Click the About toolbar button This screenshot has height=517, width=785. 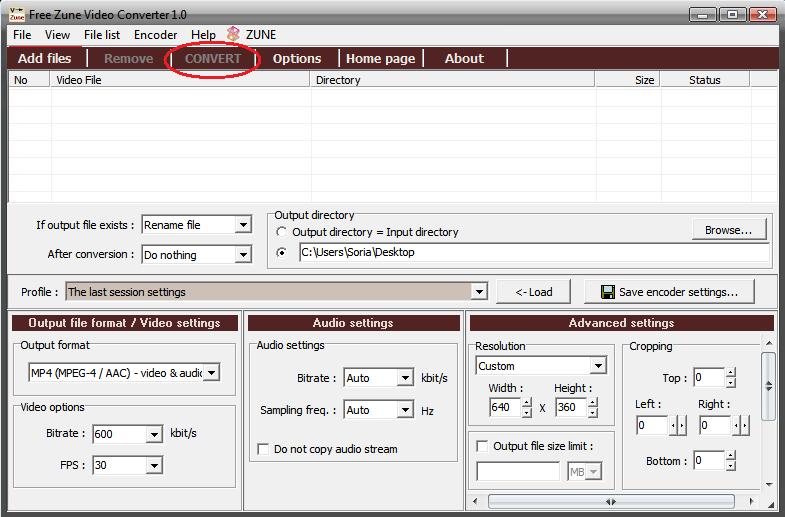(x=464, y=58)
